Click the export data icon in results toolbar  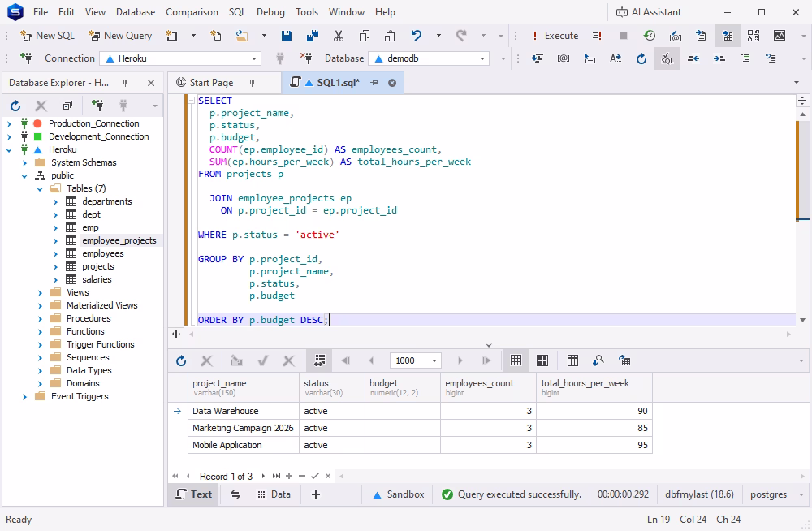[x=624, y=360]
